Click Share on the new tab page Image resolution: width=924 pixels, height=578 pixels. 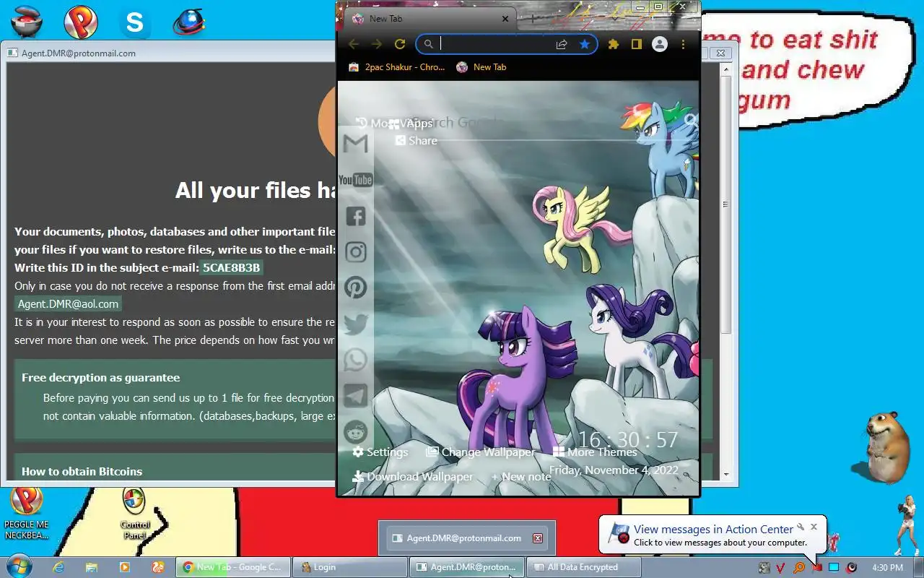point(417,141)
